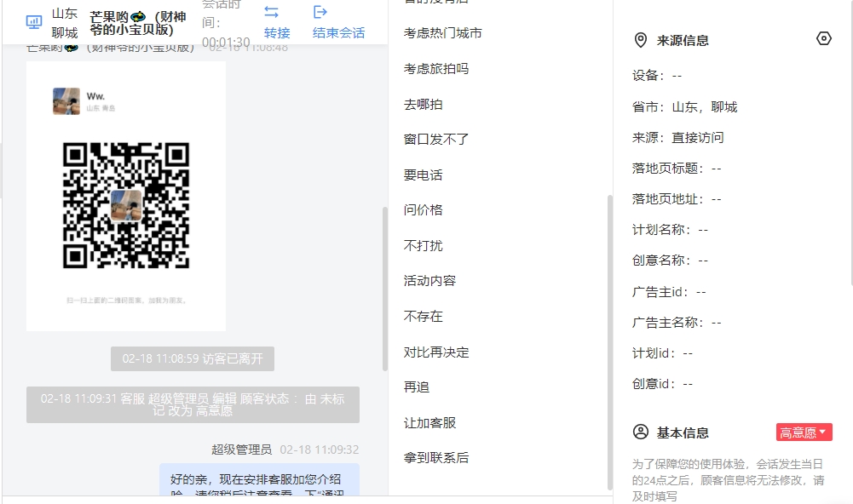Click the 广告主id field
The image size is (853, 504).
pos(669,292)
